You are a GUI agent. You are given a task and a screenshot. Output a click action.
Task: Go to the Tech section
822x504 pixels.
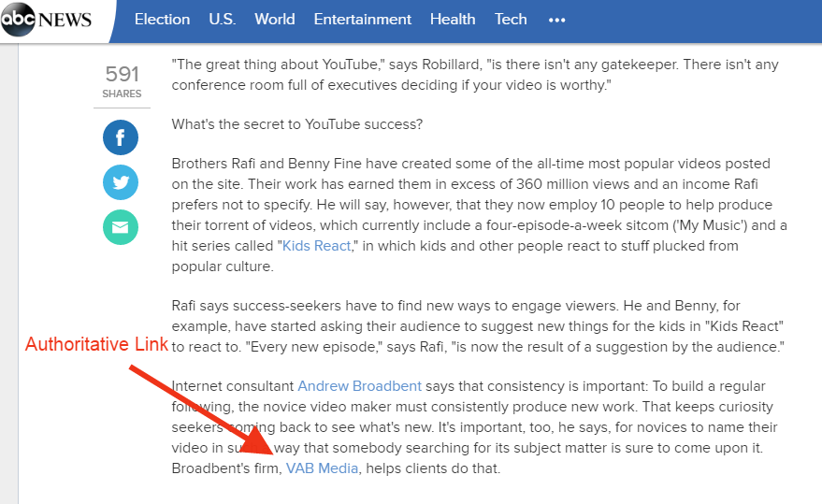[511, 20]
